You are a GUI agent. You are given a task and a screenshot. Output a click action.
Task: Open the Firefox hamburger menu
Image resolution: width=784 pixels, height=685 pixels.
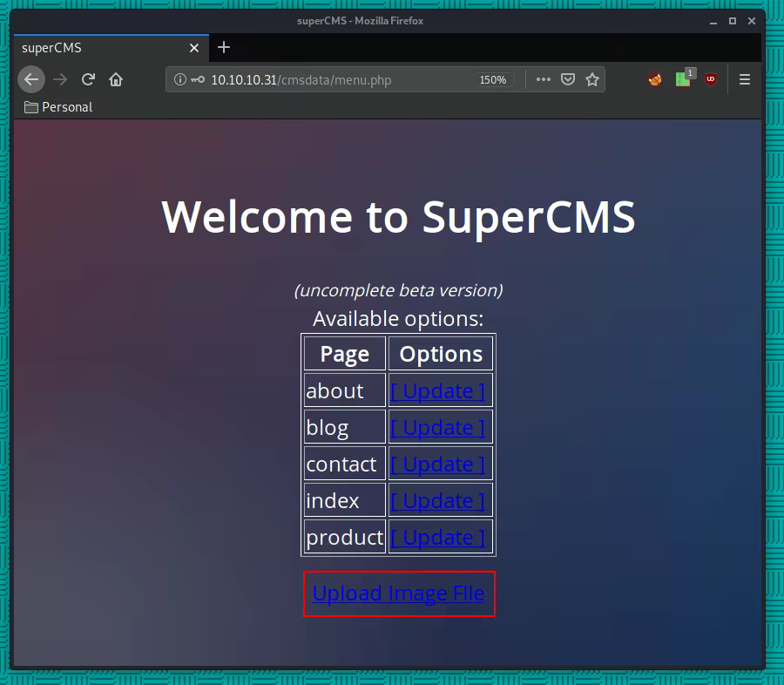745,79
